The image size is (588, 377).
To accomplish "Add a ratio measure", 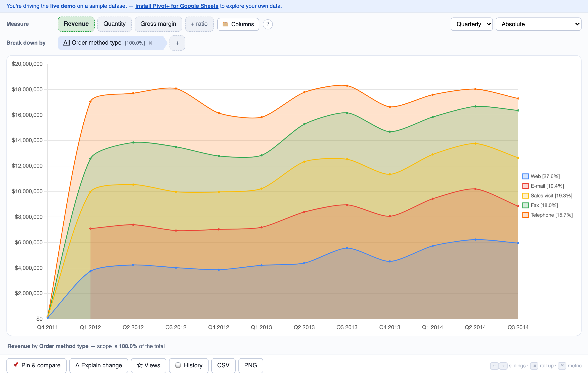I will click(x=199, y=24).
